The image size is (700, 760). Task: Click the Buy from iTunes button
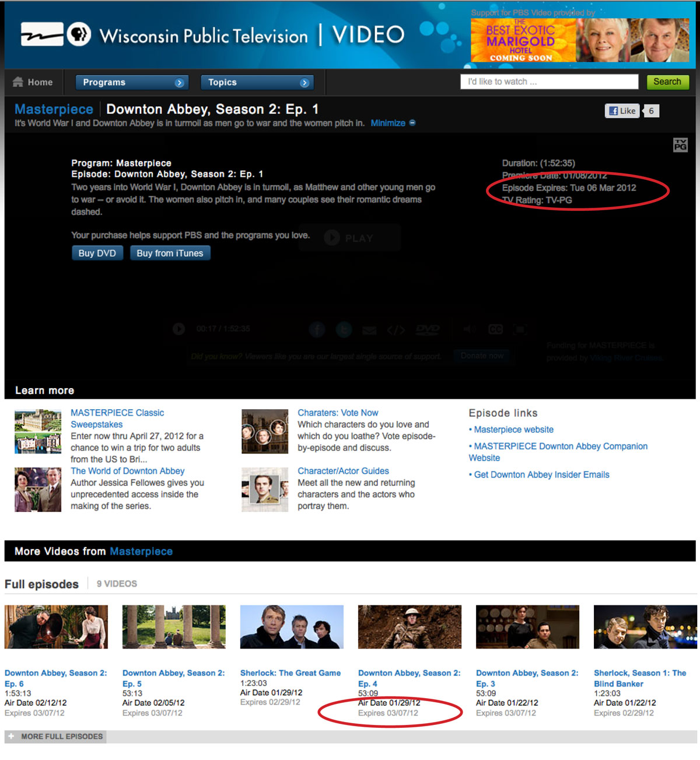tap(170, 253)
